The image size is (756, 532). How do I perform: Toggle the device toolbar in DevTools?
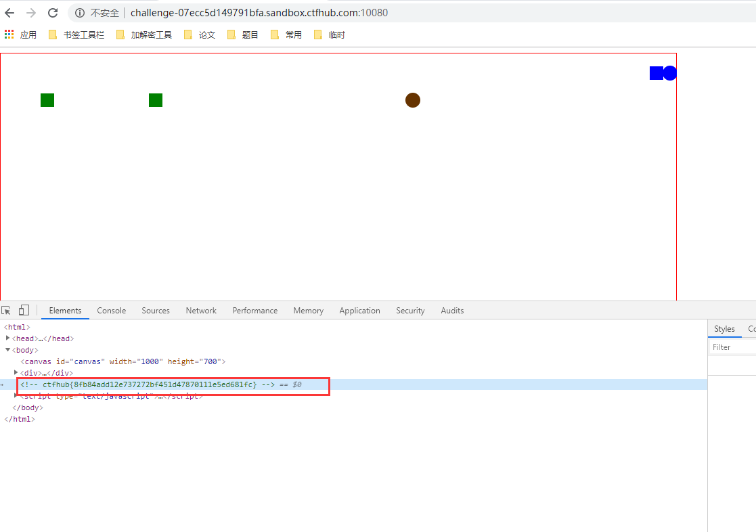pos(23,309)
